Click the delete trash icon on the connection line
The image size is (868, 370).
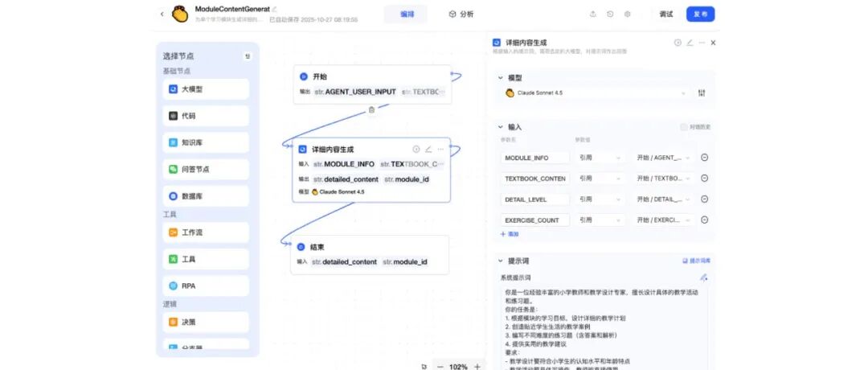coord(371,110)
